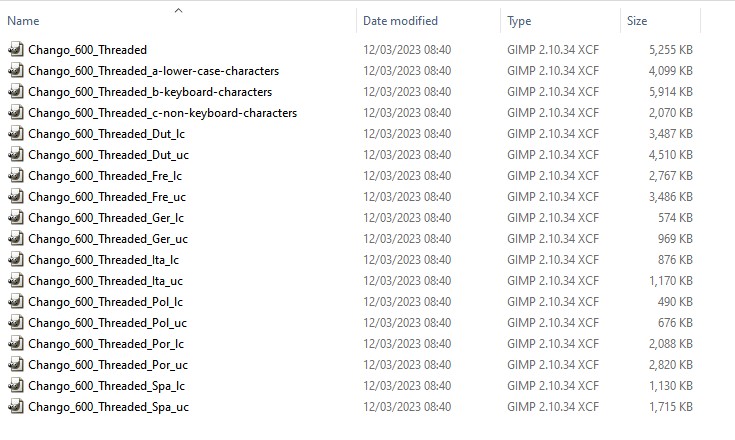Viewport: 735px width, 440px height.
Task: Select file name Chango_600_Threaded_Pol_lc
Action: [x=105, y=302]
